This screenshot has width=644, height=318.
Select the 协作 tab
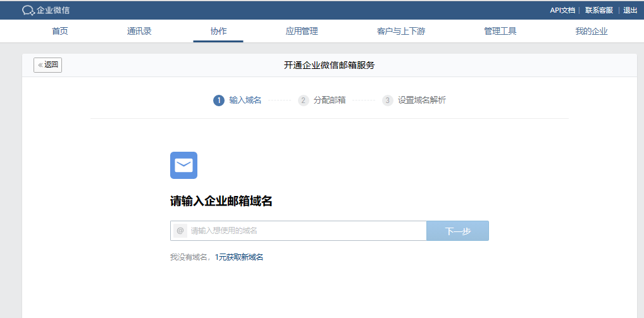[218, 31]
